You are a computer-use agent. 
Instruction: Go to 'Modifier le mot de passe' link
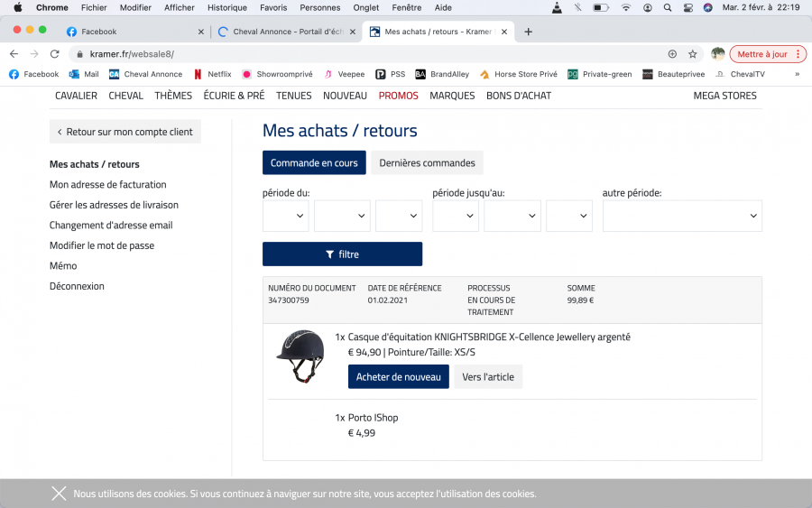pyautogui.click(x=102, y=245)
